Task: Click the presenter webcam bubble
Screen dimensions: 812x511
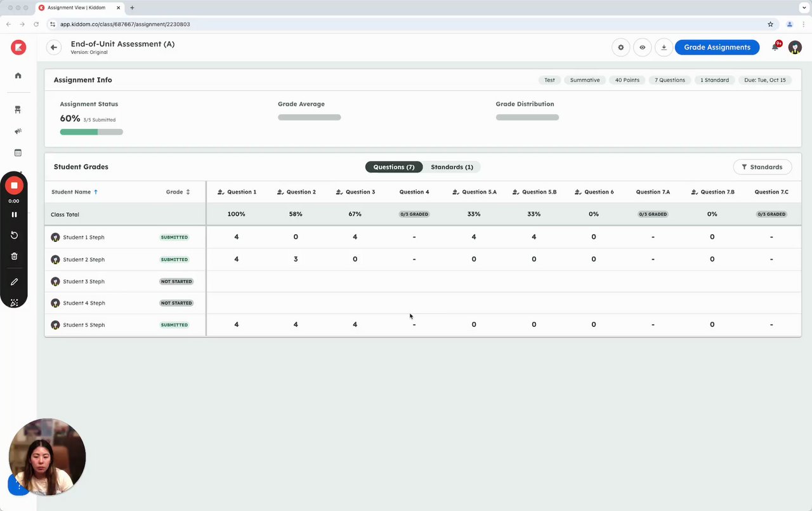Action: [47, 457]
